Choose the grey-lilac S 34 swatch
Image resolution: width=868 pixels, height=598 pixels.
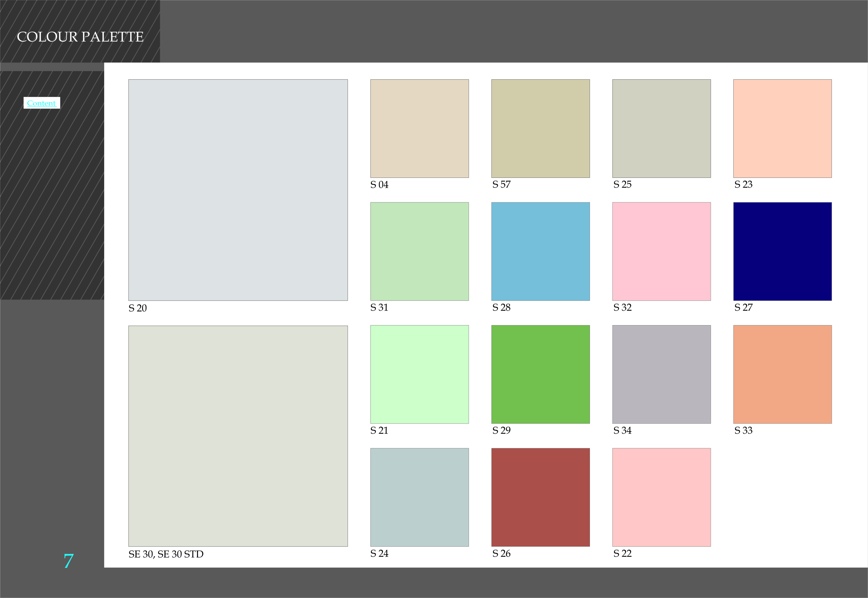click(x=661, y=374)
